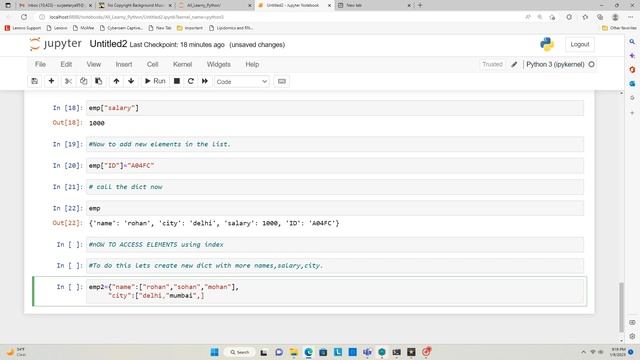
Task: Show hidden system tray icons chevron
Action: 584,352
